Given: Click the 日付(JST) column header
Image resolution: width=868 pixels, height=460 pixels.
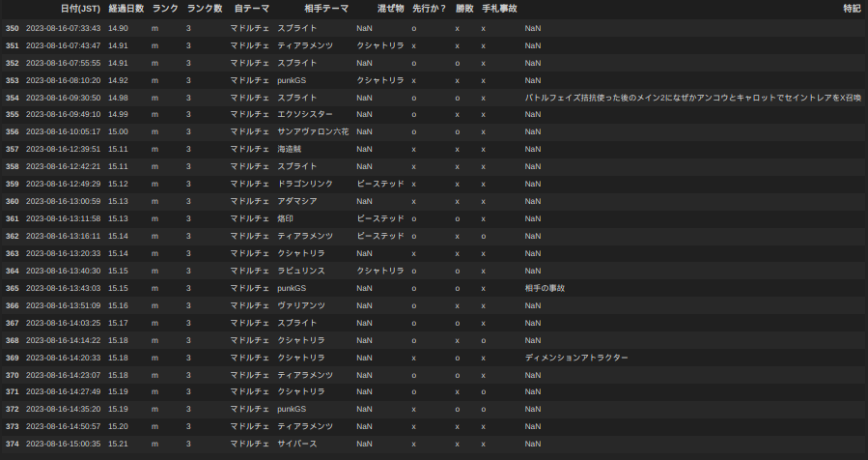Looking at the screenshot, I should 80,9.
